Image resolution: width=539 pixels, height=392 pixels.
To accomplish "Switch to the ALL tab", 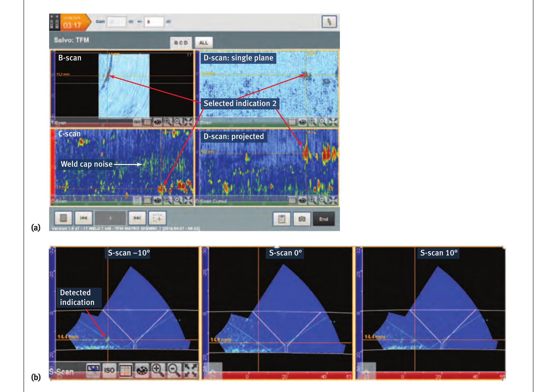I will click(x=204, y=42).
